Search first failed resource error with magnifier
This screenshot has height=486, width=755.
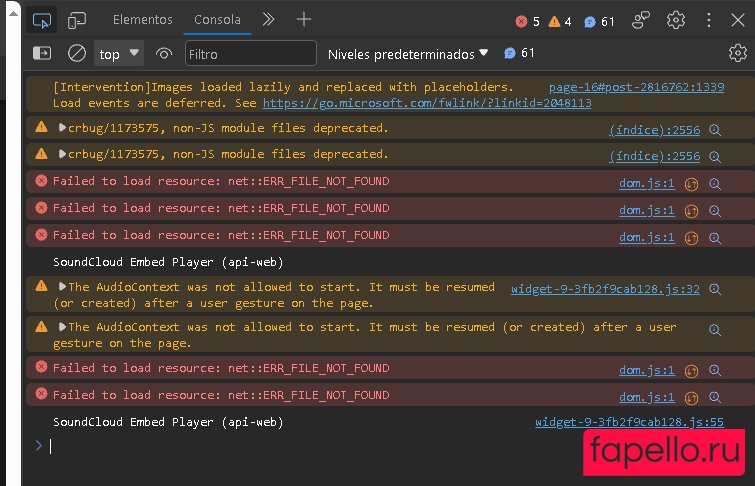pyautogui.click(x=715, y=184)
